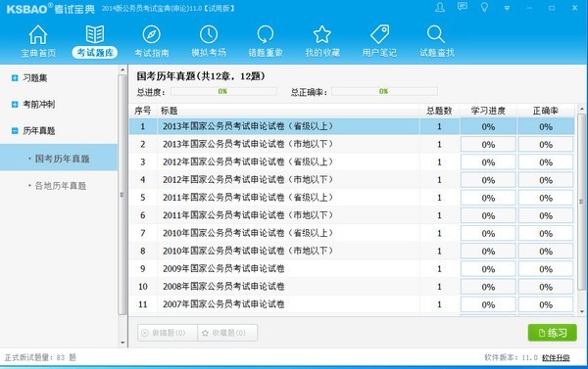
Task: Click the sidebar scroll down arrow
Action: tap(122, 343)
